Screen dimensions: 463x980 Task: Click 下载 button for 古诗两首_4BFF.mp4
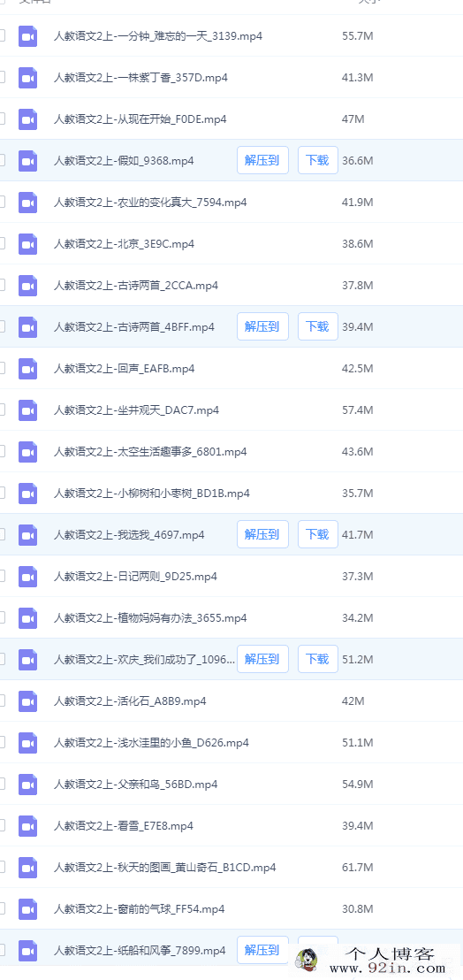(317, 327)
